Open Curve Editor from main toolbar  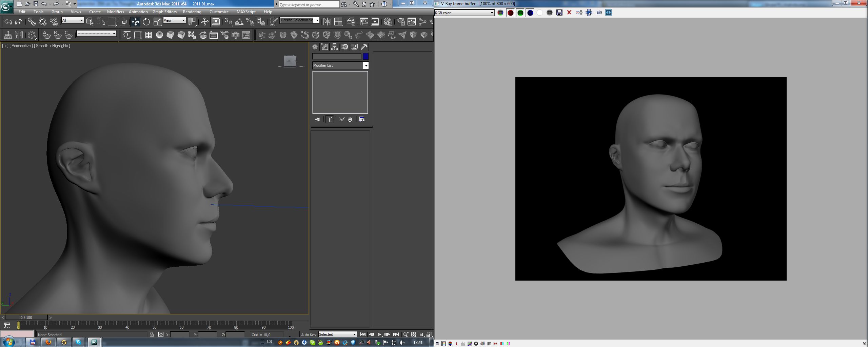coord(364,22)
